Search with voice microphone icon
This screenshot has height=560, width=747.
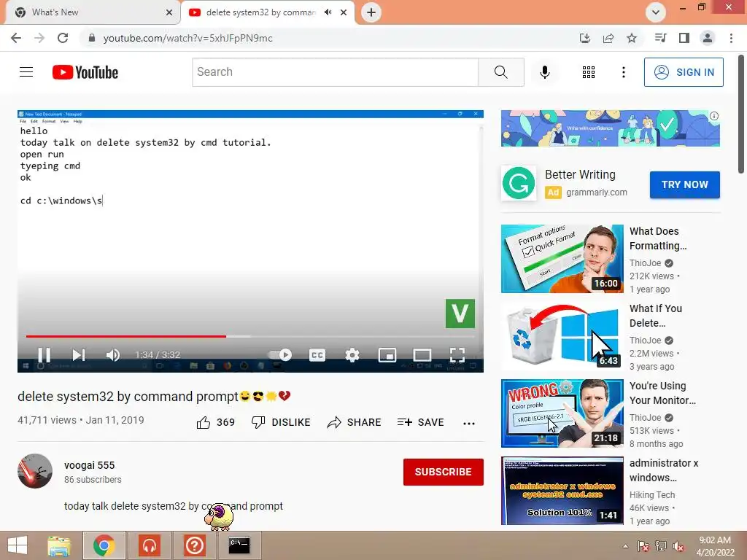(545, 72)
